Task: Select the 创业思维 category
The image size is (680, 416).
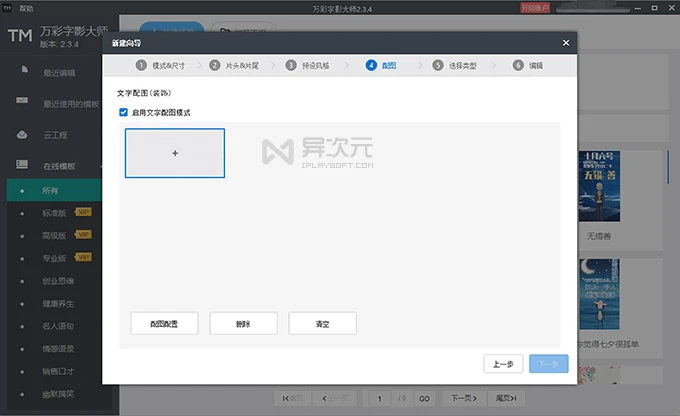Action: pos(58,281)
